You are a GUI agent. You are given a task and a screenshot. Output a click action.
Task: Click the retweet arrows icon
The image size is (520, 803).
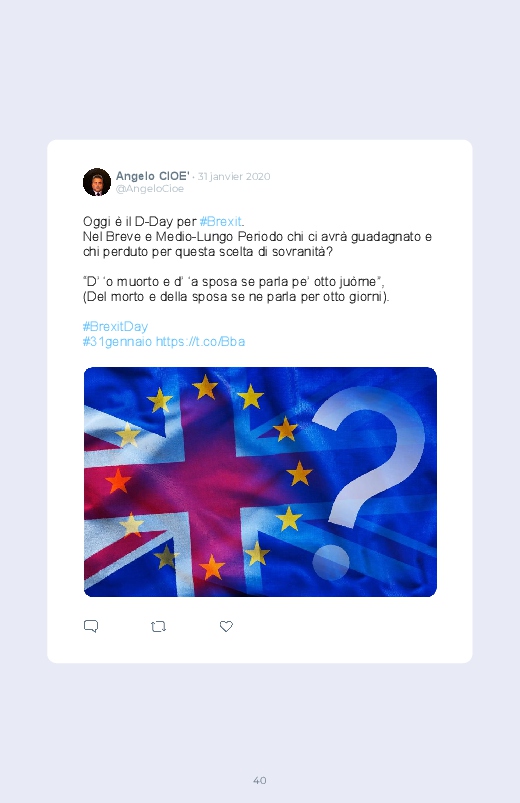158,626
